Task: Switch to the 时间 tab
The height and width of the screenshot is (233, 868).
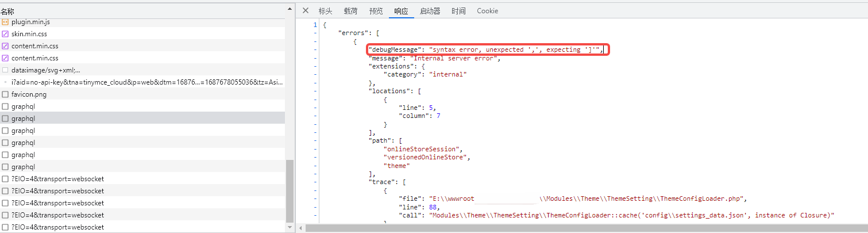Action: (458, 11)
